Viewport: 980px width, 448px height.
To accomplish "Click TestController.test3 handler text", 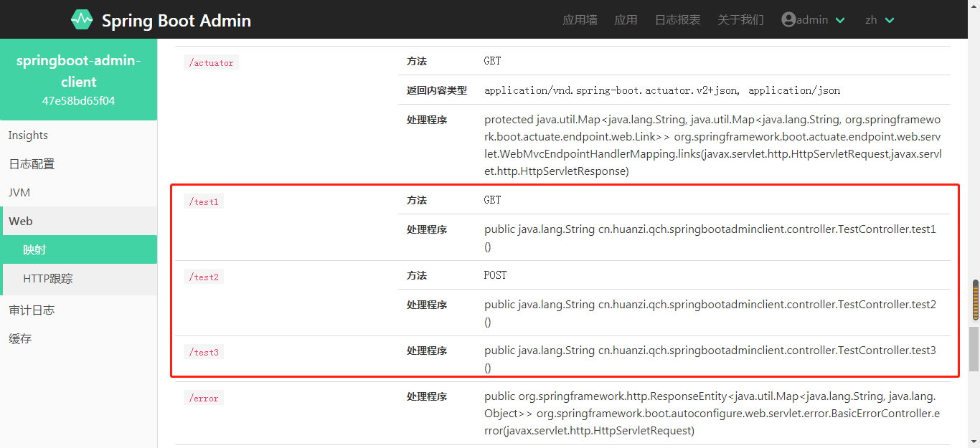I will pos(710,359).
